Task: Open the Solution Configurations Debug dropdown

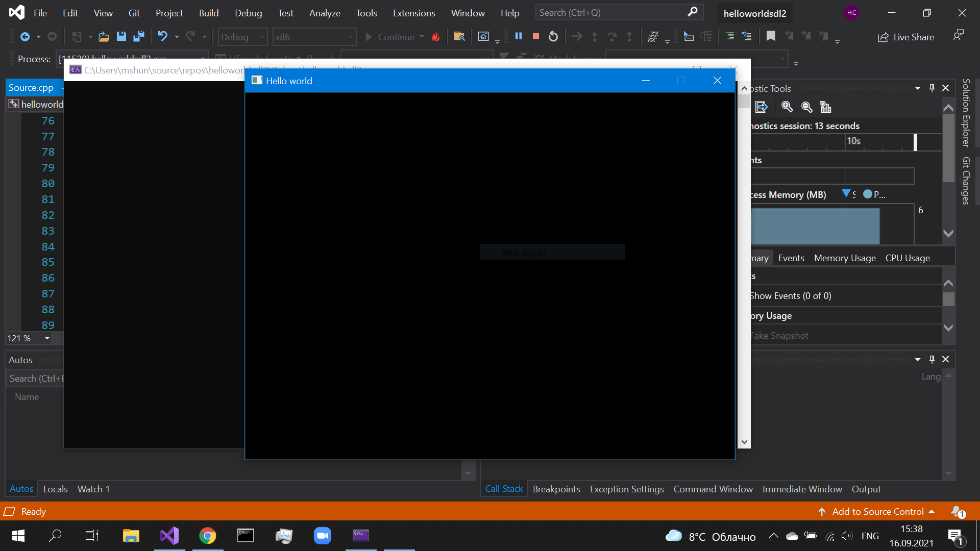Action: [242, 37]
